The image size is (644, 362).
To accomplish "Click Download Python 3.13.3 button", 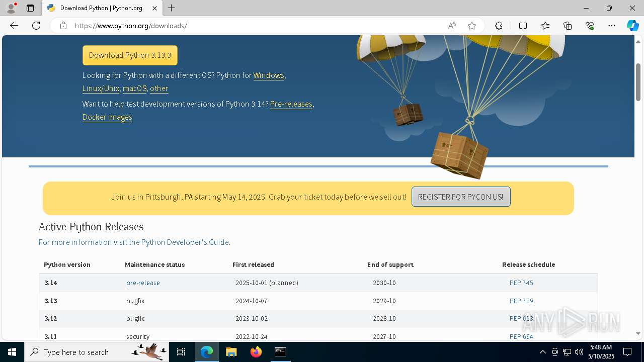I will click(x=130, y=55).
